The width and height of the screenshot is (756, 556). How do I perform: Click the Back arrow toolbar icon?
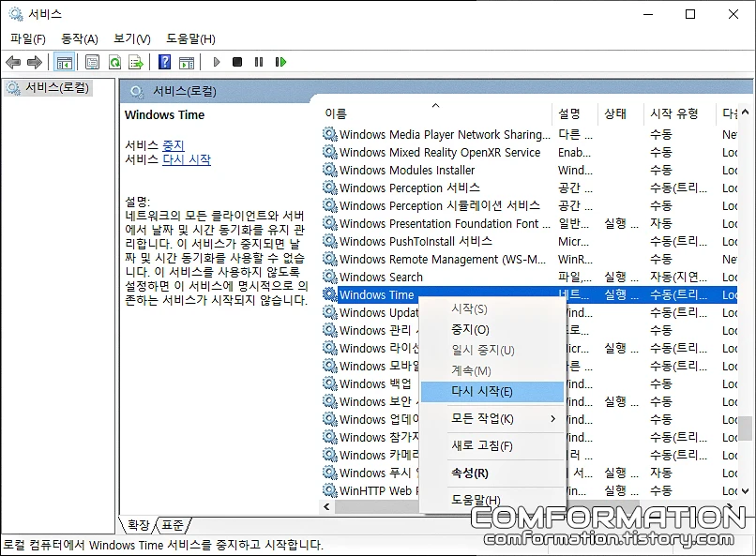(x=13, y=62)
